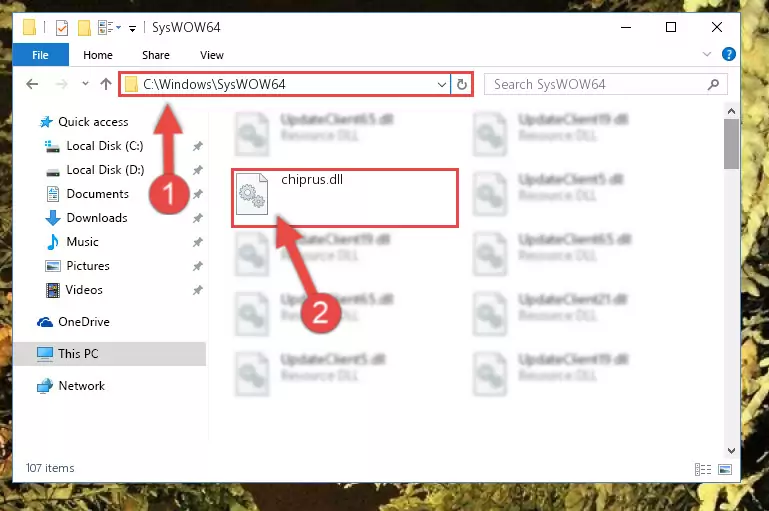Screen dimensions: 769x511
Task: Click the pin icon beside Downloads
Action: point(198,218)
